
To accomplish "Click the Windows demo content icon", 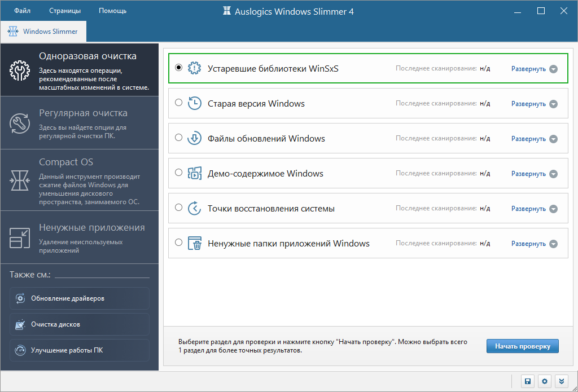I will pos(194,173).
